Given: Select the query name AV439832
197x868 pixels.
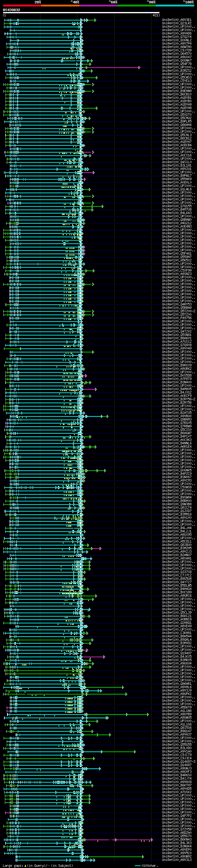Looking at the screenshot, I should (x=11, y=10).
